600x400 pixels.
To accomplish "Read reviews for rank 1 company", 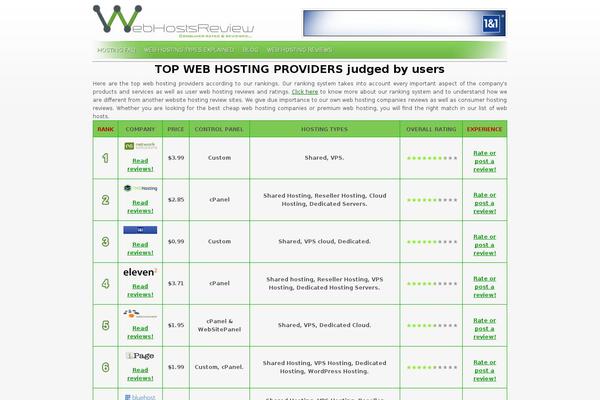I will point(140,165).
